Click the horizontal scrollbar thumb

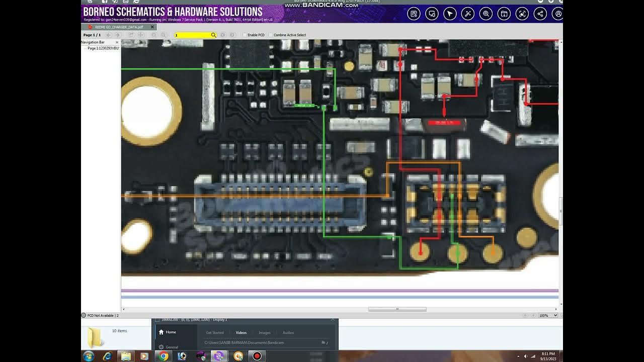pyautogui.click(x=397, y=309)
